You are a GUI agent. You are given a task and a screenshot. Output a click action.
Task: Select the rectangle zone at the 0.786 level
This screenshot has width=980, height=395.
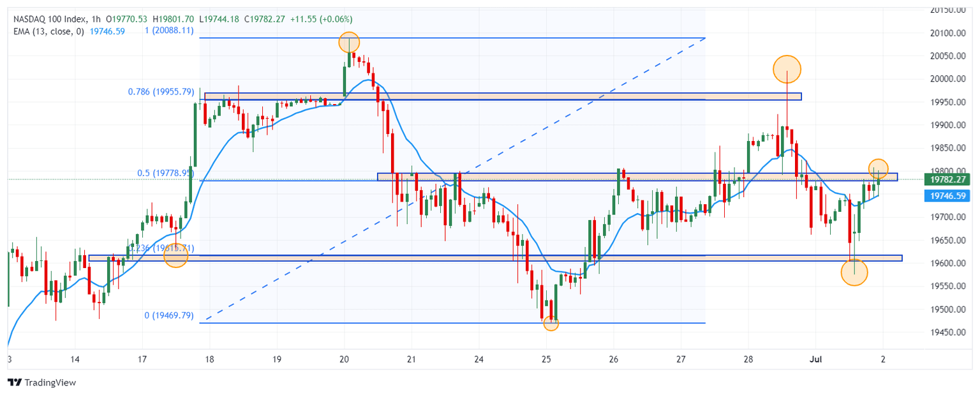click(503, 96)
